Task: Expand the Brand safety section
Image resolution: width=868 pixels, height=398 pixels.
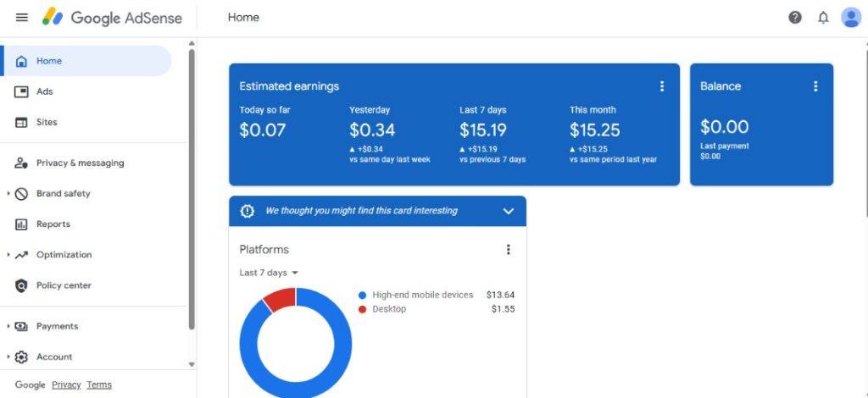Action: click(8, 194)
